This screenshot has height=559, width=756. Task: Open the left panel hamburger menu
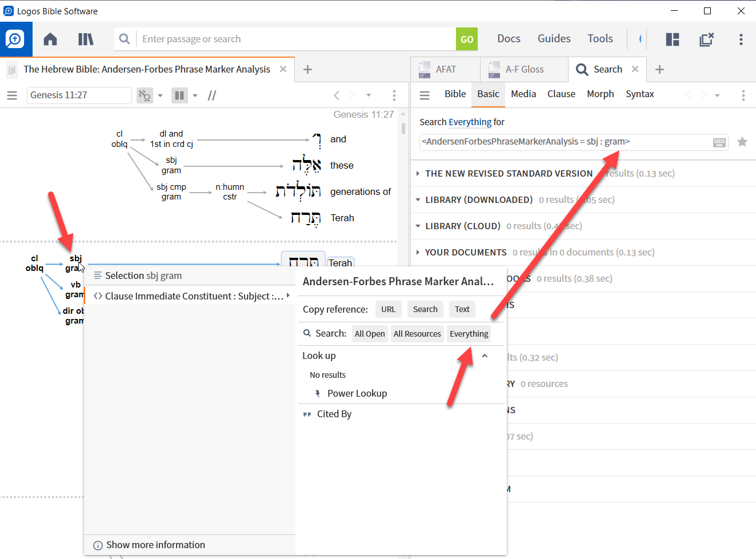pos(12,95)
